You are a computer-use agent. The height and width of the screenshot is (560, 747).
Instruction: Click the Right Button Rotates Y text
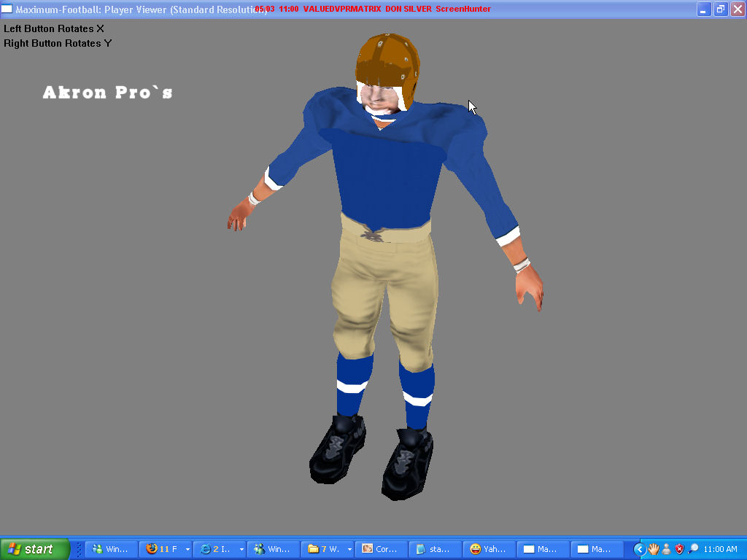point(58,43)
